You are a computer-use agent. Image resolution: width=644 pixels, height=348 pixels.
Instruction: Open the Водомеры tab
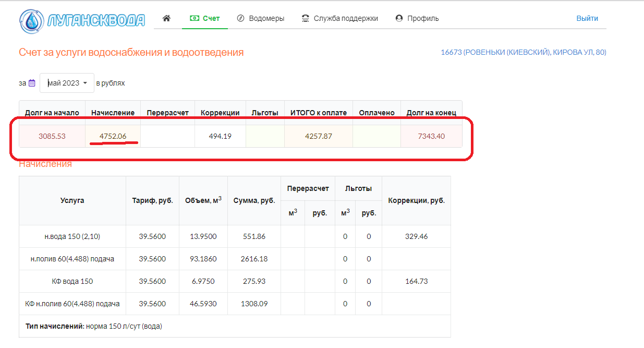[261, 18]
